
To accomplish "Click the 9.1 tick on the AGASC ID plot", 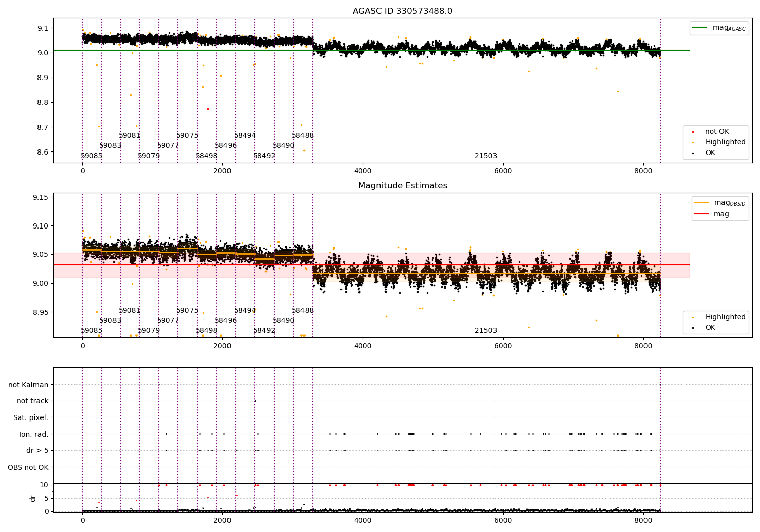I will pos(43,28).
